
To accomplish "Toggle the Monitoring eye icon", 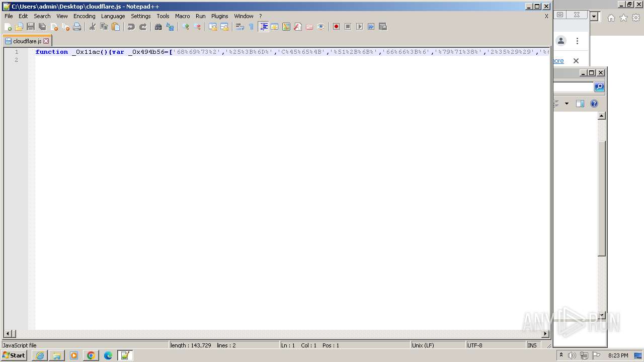I will click(321, 27).
